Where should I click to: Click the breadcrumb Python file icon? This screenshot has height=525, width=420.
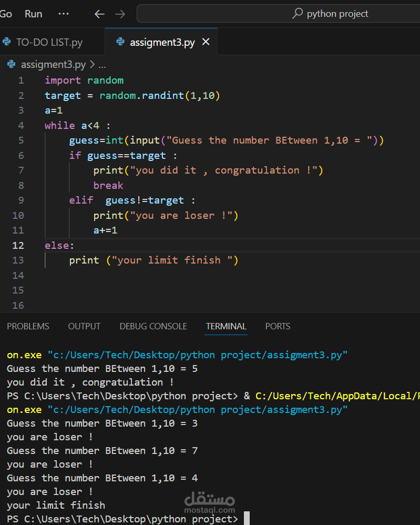(x=12, y=64)
